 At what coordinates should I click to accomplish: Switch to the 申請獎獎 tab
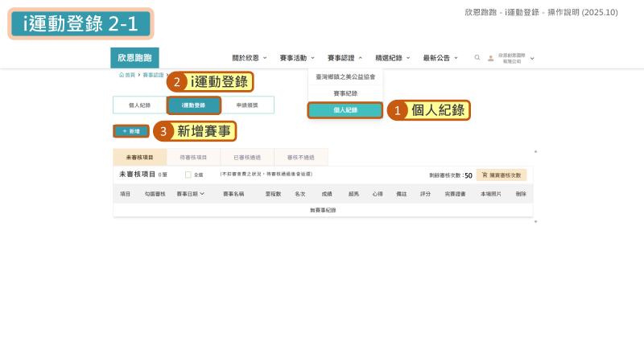247,105
